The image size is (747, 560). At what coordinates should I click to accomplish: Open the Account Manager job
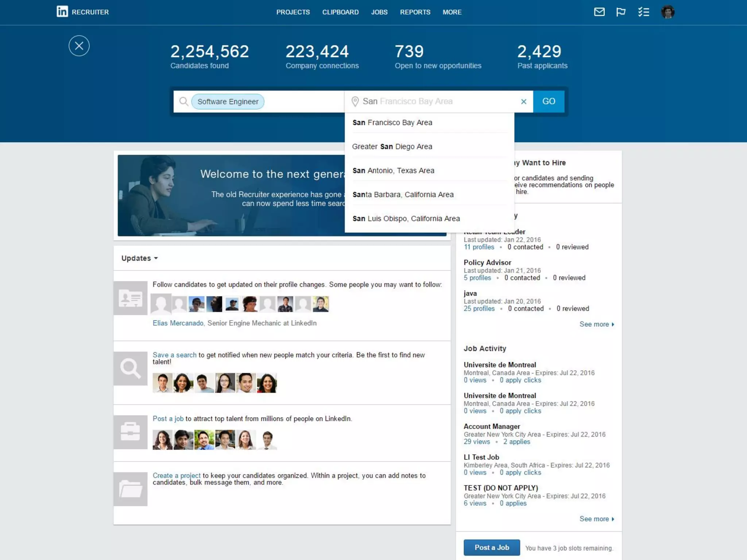click(492, 426)
